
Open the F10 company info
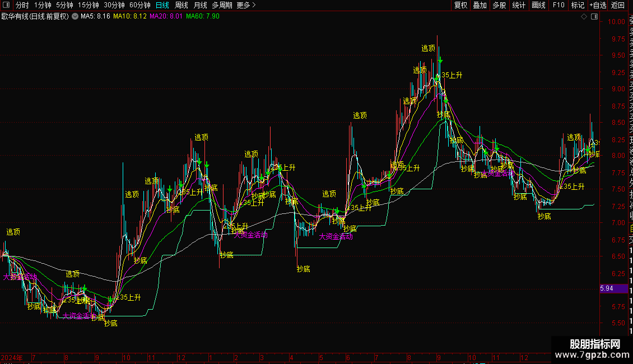coord(558,5)
